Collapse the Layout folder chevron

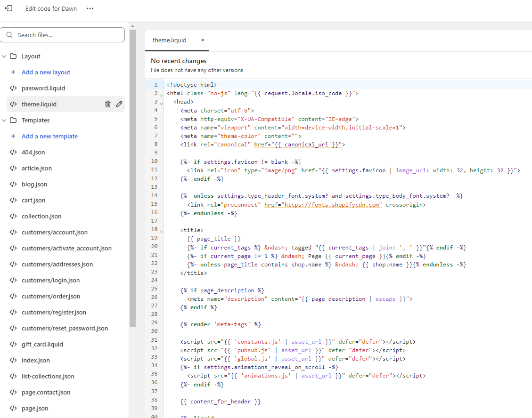[x=4, y=56]
